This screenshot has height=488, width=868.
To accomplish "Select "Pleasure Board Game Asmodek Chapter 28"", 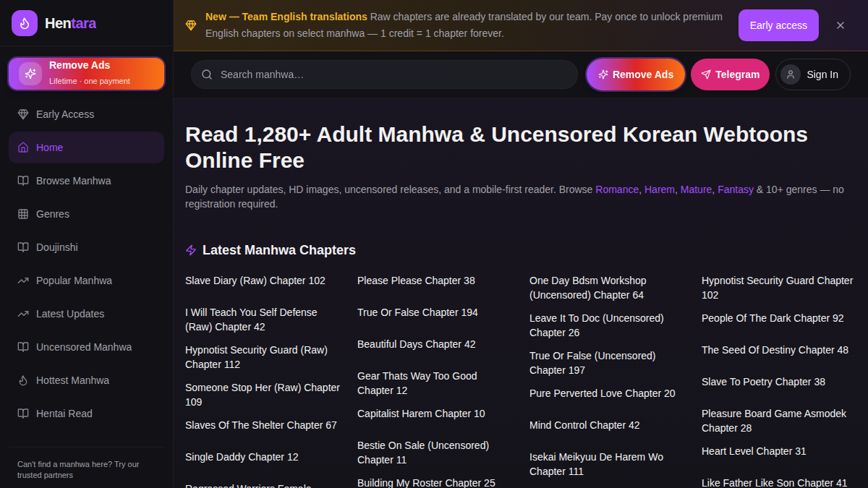I will [774, 421].
